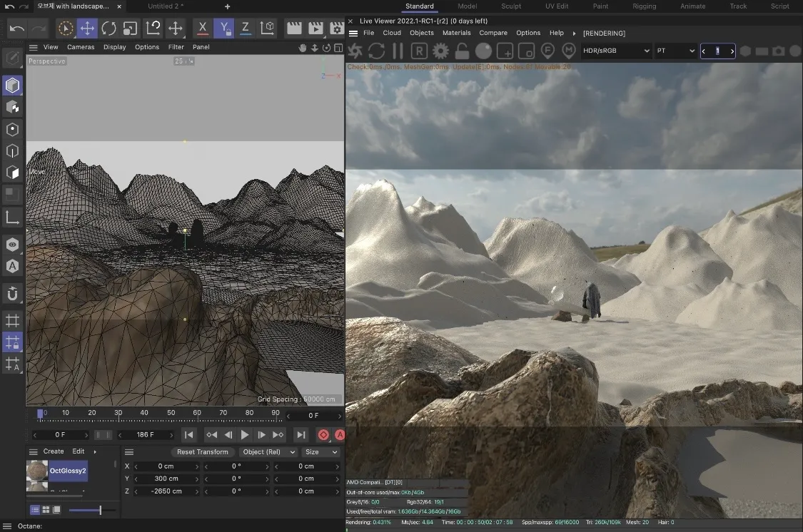The height and width of the screenshot is (532, 803).
Task: Adjust the material thumbnail size slider
Action: pos(100,510)
